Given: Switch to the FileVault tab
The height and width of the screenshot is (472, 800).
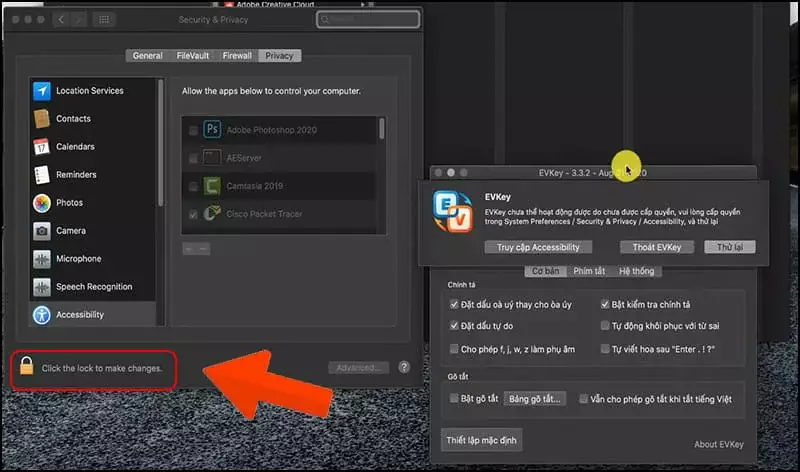Looking at the screenshot, I should click(x=193, y=56).
